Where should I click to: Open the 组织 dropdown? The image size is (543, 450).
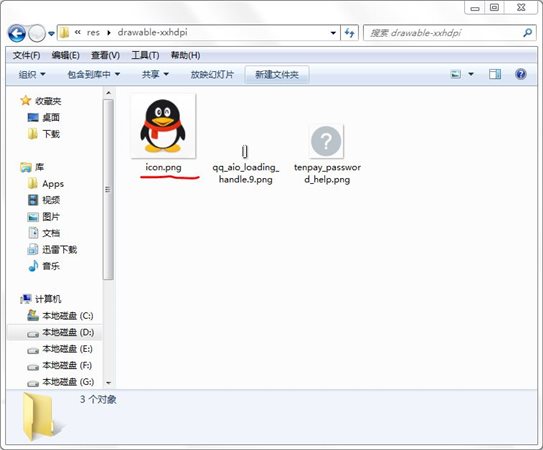pos(32,74)
